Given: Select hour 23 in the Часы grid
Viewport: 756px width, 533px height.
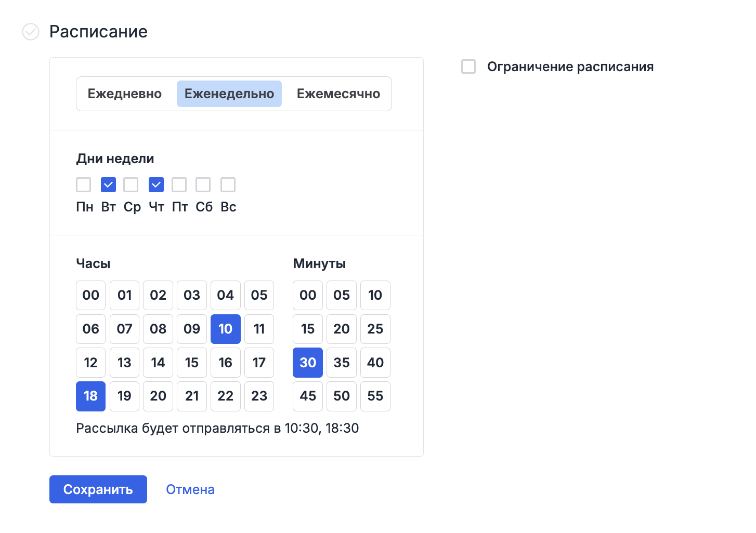Looking at the screenshot, I should (x=259, y=396).
